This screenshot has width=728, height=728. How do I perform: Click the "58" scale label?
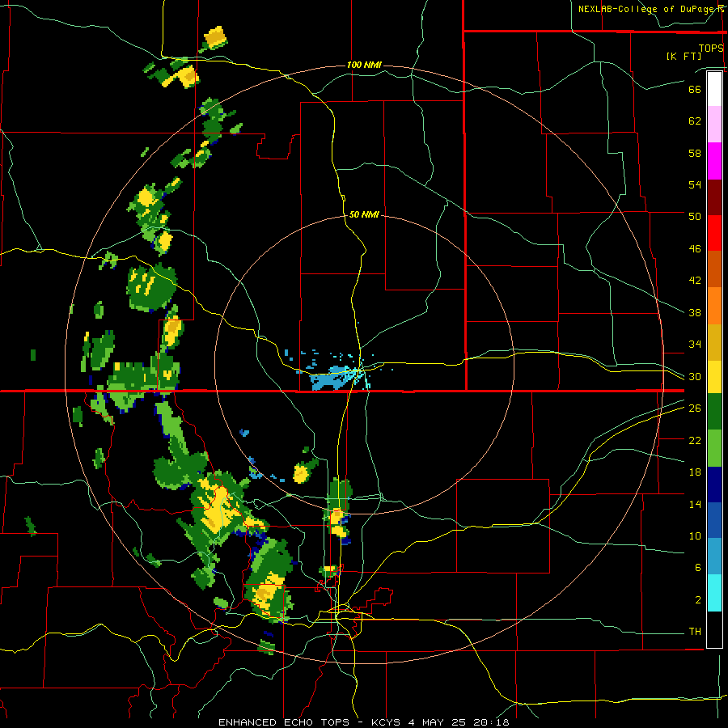pos(695,153)
